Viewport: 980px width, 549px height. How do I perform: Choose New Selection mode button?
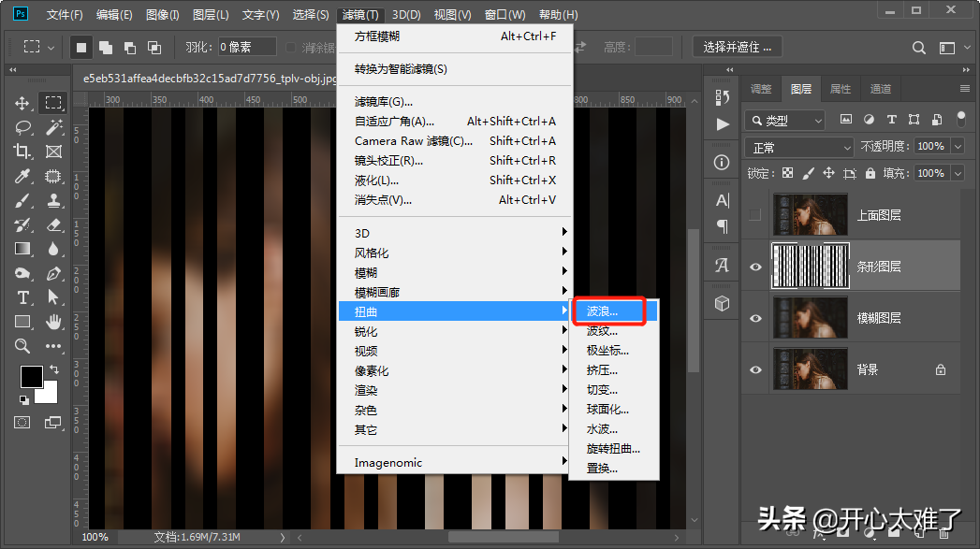pos(81,48)
